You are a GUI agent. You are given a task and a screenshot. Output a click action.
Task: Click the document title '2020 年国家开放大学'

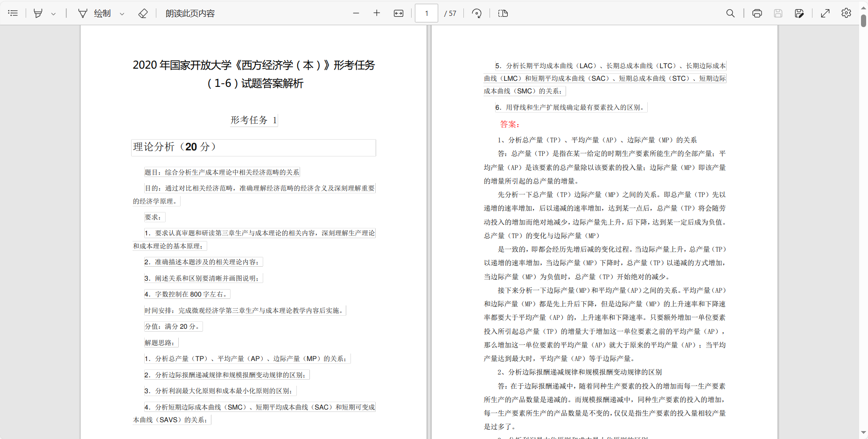pyautogui.click(x=182, y=65)
